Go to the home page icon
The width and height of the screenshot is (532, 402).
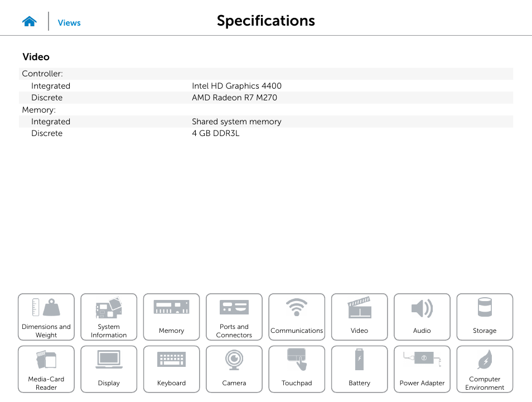pos(30,21)
